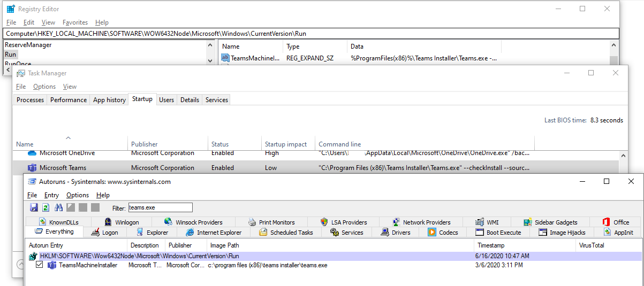Select the HKLM Wow6432Node Run row in Autoruns
The width and height of the screenshot is (644, 286).
point(334,256)
